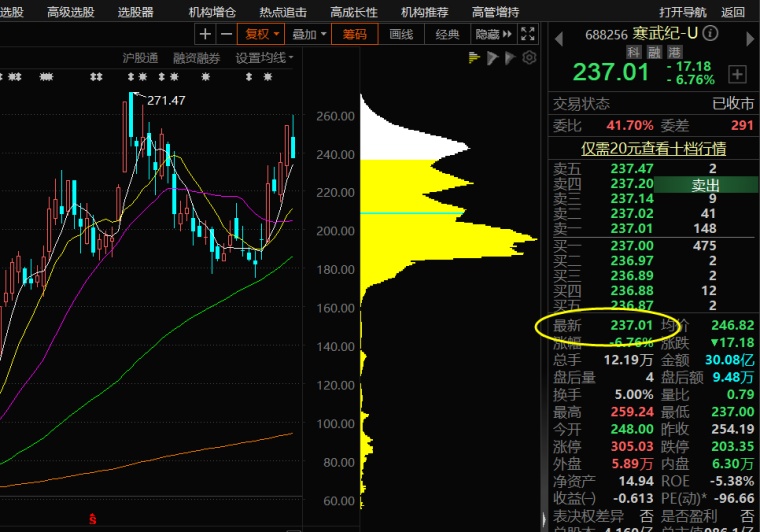Select the 机构推荐 menu tab

[x=425, y=12]
